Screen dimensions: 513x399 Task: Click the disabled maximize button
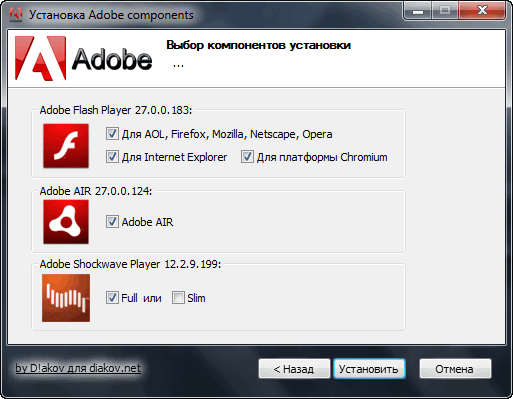coord(445,11)
